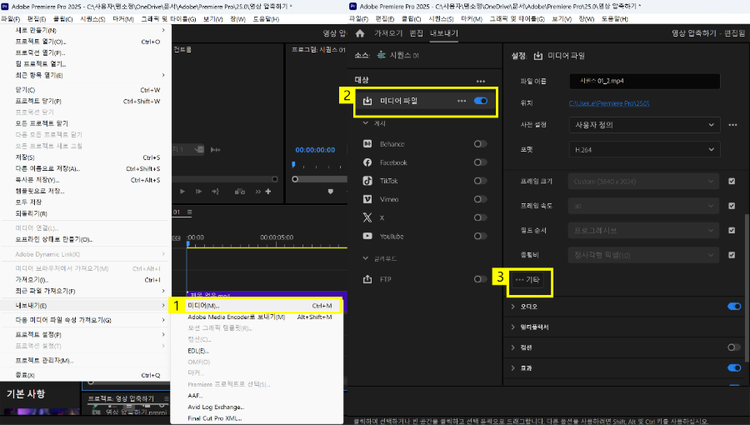The width and height of the screenshot is (750, 425).
Task: Enable the 캡션 section toggle
Action: pos(734,348)
